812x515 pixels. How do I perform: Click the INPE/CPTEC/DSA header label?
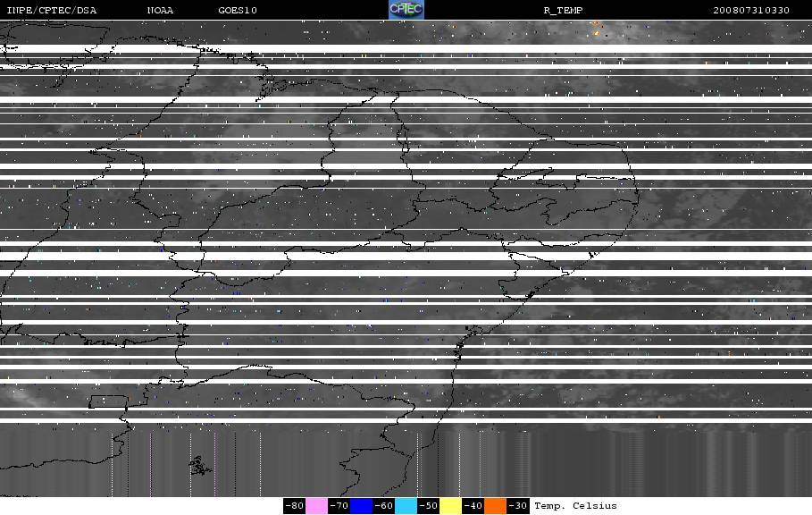tap(51, 11)
